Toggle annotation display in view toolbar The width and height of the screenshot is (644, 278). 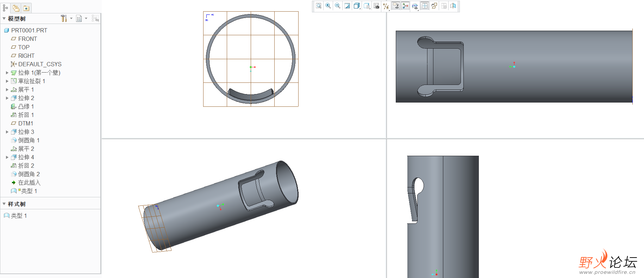[396, 6]
